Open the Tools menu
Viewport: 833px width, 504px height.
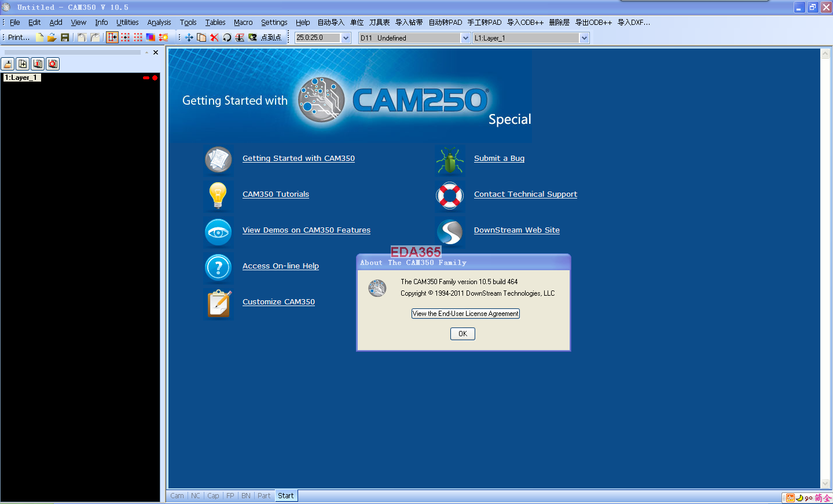click(188, 23)
